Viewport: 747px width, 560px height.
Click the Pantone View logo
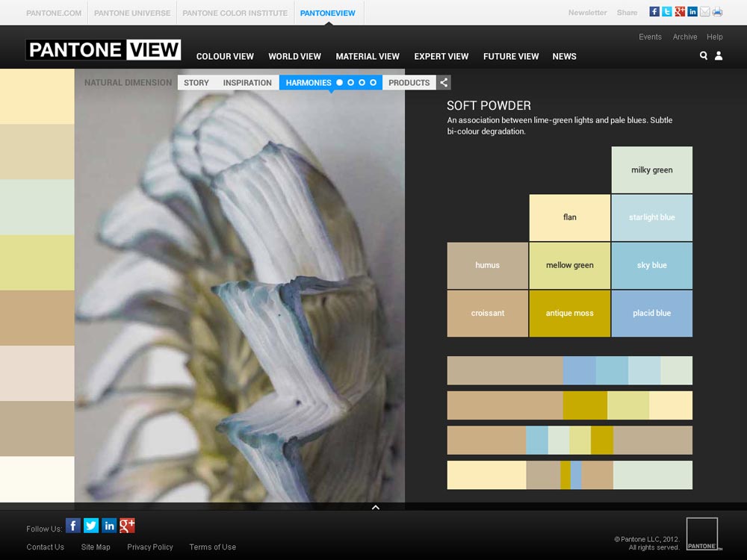click(x=103, y=49)
